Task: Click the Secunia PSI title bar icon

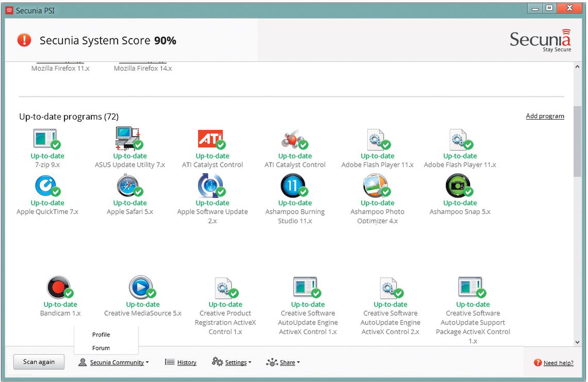Action: [9, 10]
